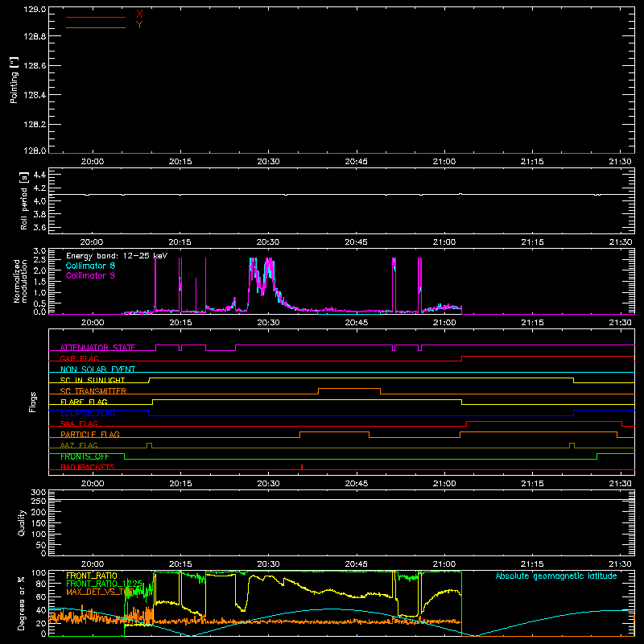Click the 128.2 tick label
Screen dimensions: 644x644
point(35,125)
